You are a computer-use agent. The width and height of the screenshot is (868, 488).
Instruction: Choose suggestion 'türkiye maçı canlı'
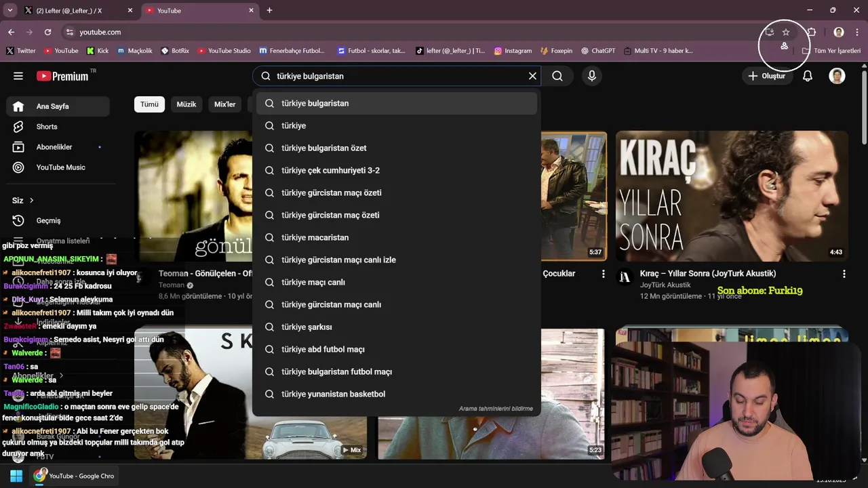(x=397, y=282)
